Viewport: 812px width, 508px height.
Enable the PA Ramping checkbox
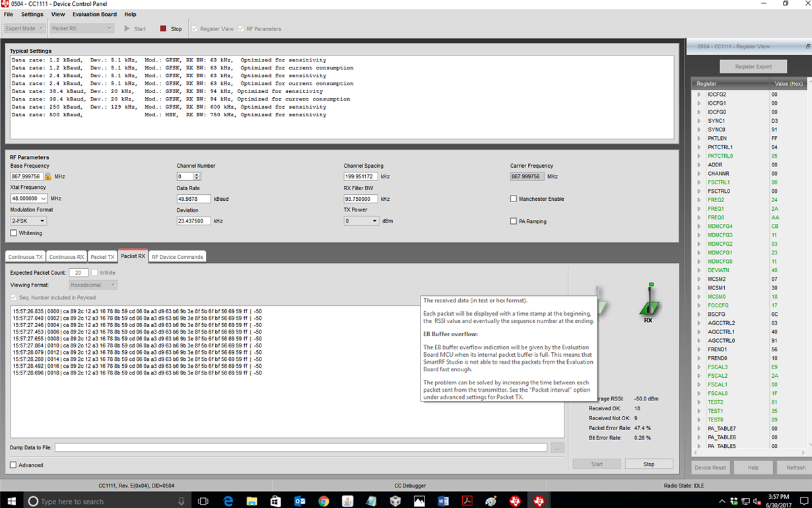click(x=514, y=221)
